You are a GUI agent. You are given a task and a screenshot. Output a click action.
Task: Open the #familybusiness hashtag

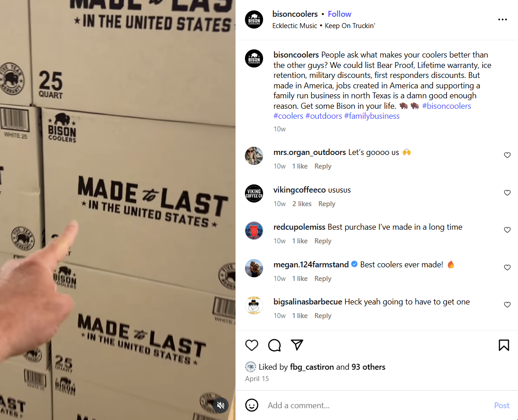[x=372, y=116]
